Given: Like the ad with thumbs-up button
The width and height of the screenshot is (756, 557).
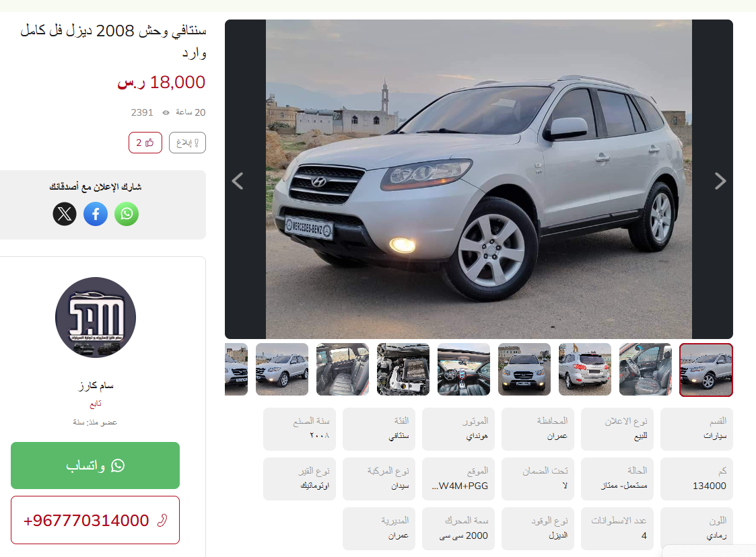Looking at the screenshot, I should click(145, 143).
